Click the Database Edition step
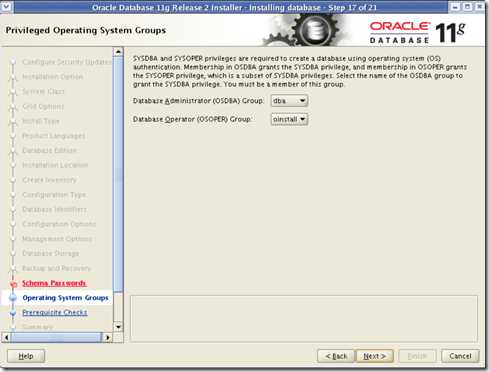The image size is (489, 372). coord(49,150)
